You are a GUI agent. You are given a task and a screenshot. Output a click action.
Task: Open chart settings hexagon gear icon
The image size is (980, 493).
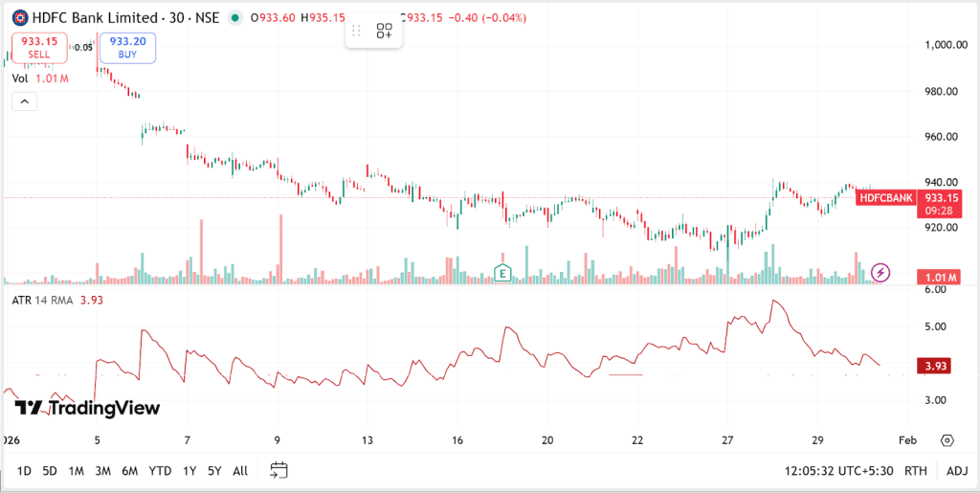pos(947,439)
